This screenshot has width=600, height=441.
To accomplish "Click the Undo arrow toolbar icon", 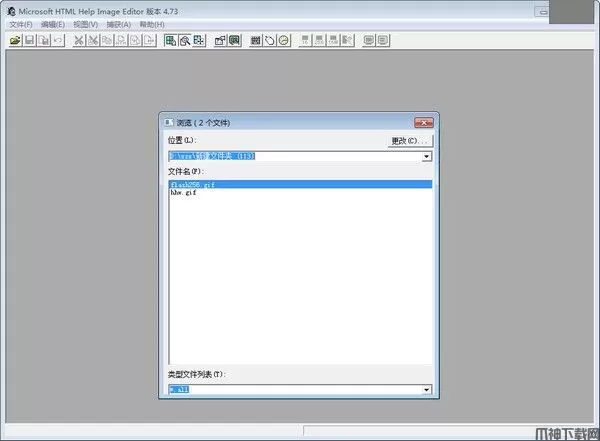I will pos(59,40).
